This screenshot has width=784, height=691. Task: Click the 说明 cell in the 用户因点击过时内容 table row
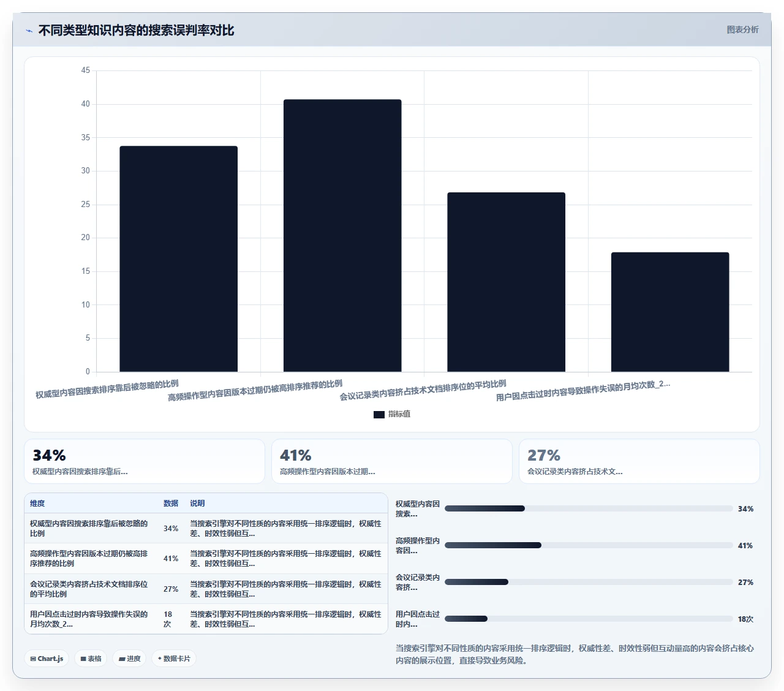[285, 619]
